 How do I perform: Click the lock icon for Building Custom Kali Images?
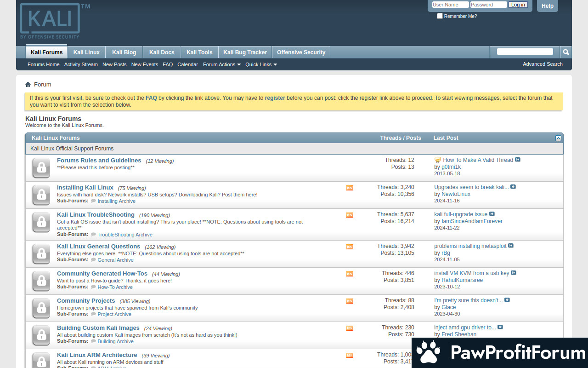click(41, 335)
